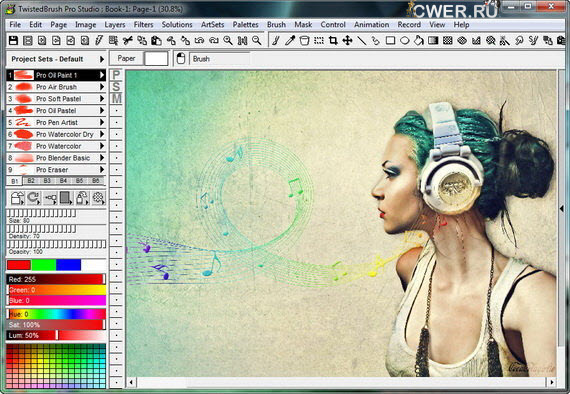
Task: Click the horizontal scrollbar left arrow
Action: point(131,382)
